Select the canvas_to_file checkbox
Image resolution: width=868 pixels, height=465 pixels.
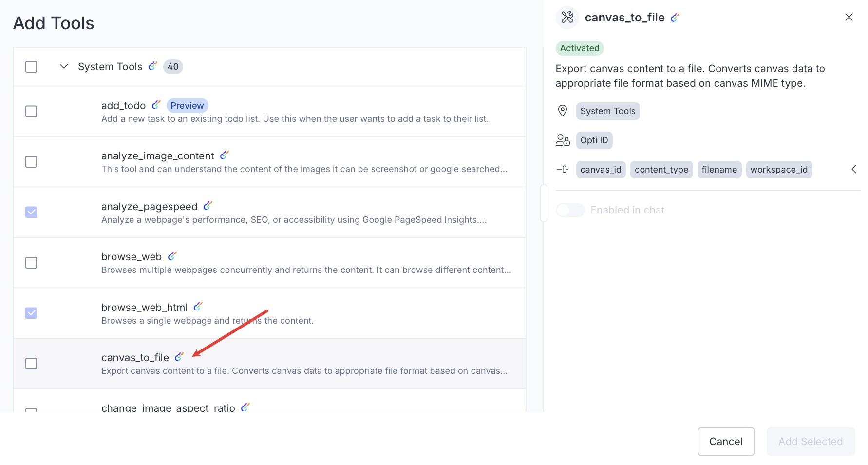tap(31, 364)
